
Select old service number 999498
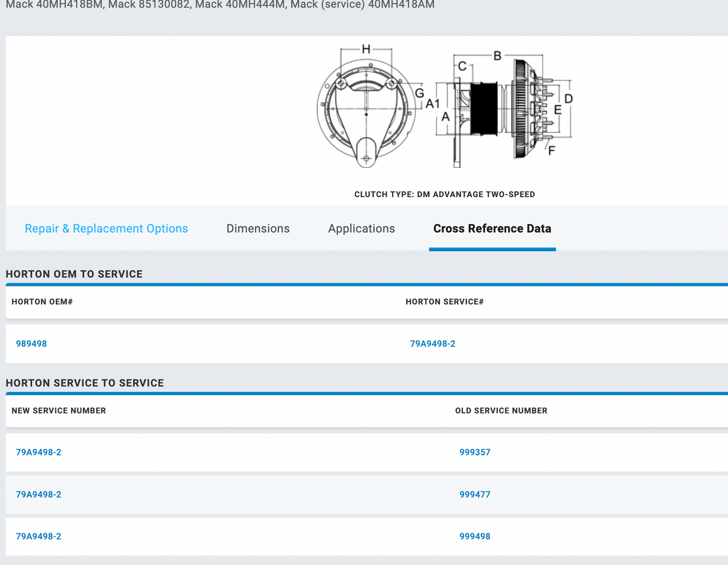tap(475, 536)
